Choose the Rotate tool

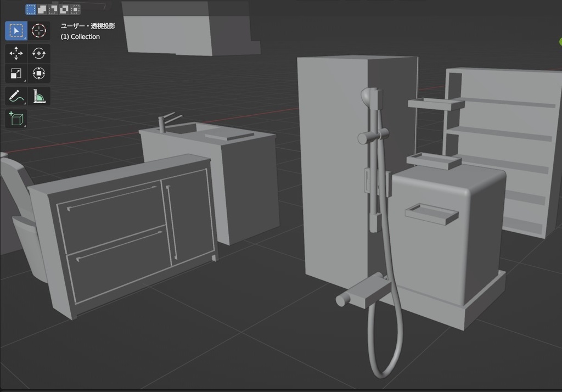tap(39, 53)
